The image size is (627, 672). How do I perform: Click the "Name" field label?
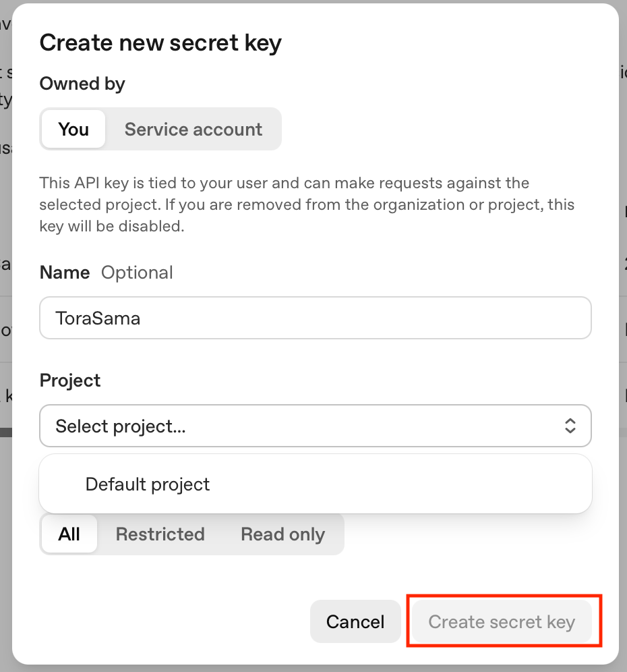[x=65, y=273]
